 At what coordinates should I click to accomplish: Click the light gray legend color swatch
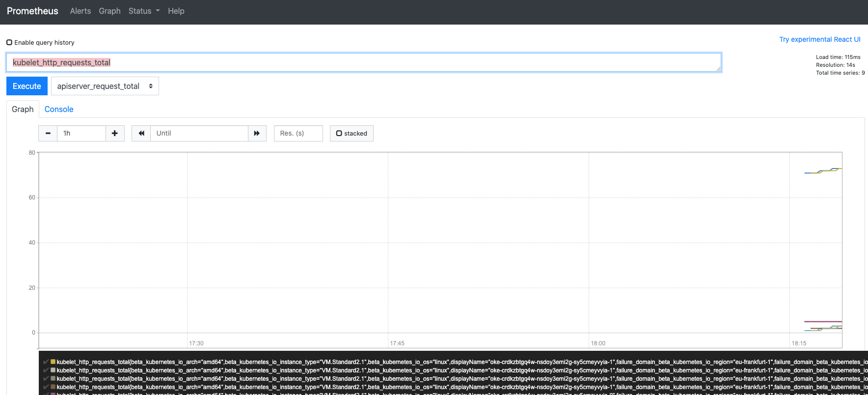(x=53, y=370)
